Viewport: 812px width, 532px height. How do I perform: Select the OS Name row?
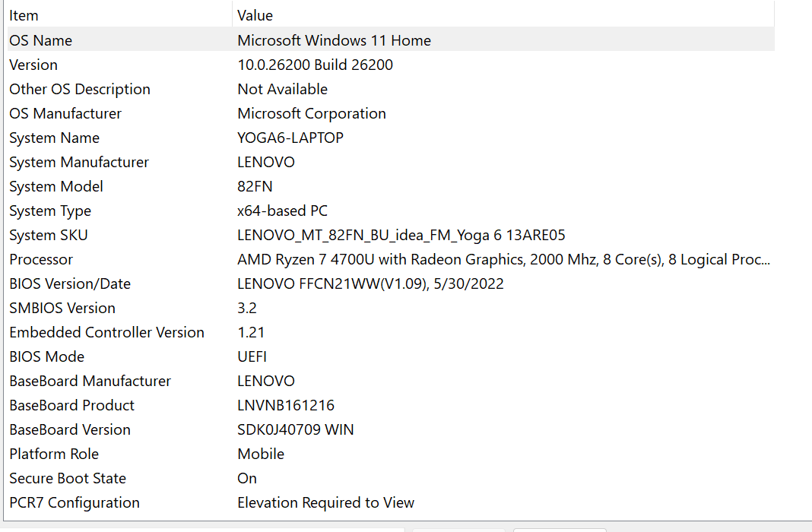point(41,40)
